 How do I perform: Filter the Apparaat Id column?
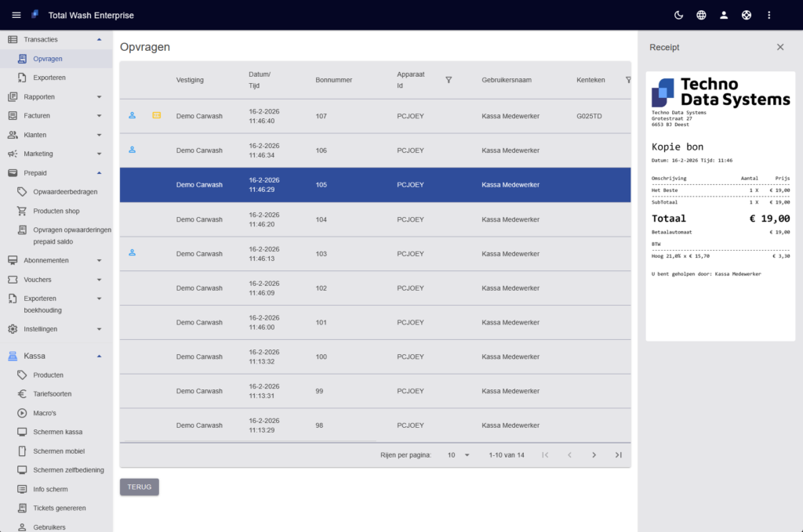(x=449, y=80)
